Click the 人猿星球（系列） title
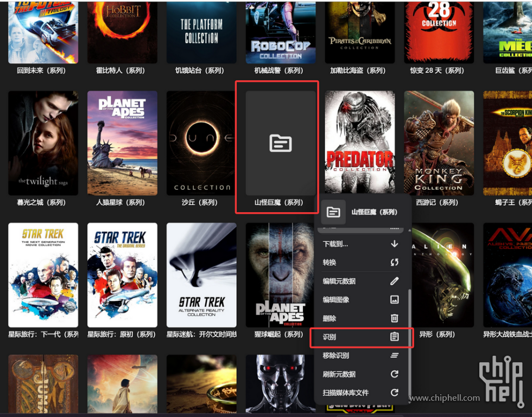 pyautogui.click(x=121, y=202)
